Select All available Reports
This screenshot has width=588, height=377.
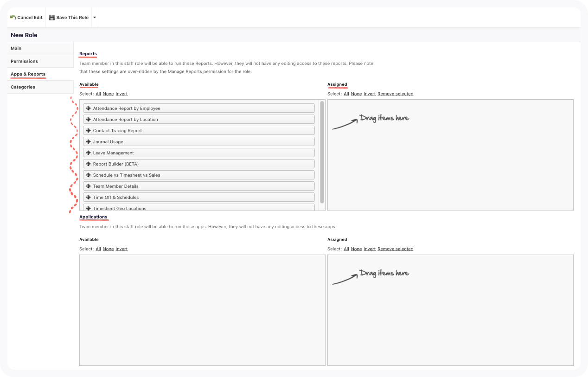click(98, 94)
